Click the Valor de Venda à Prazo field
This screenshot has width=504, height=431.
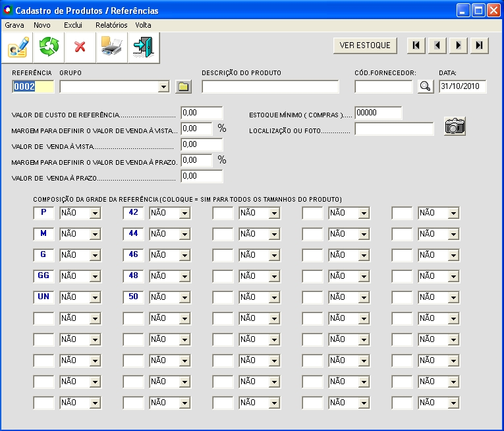click(x=202, y=176)
